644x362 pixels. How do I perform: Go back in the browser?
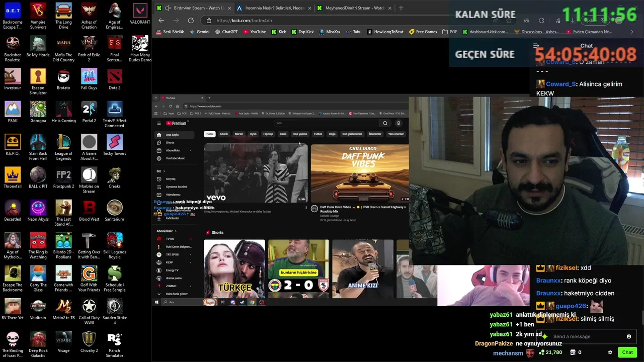(x=161, y=21)
